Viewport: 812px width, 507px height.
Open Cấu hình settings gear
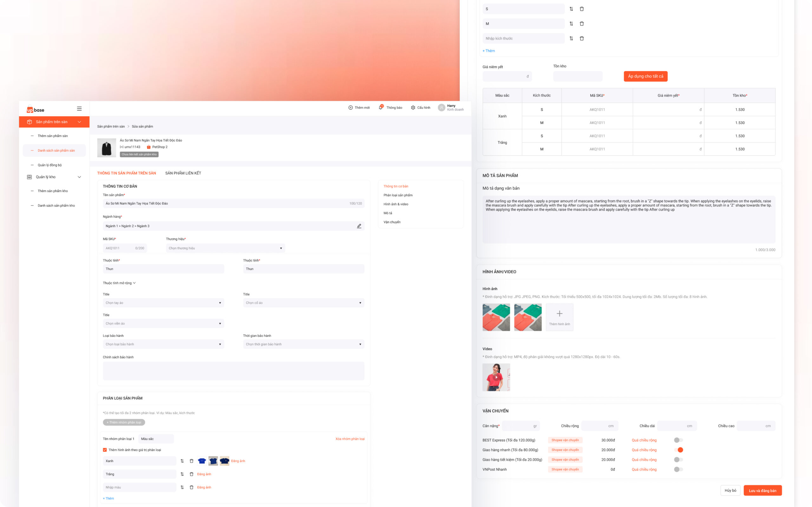pos(413,108)
